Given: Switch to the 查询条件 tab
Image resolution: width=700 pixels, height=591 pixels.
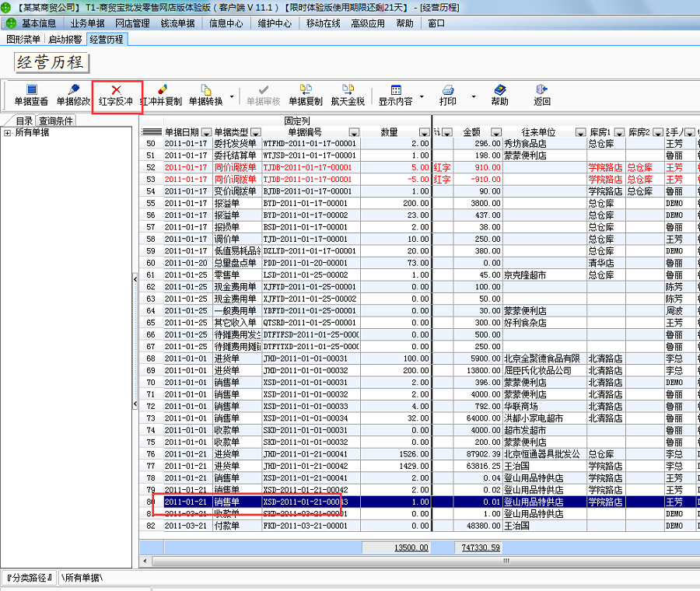Looking at the screenshot, I should pos(56,121).
